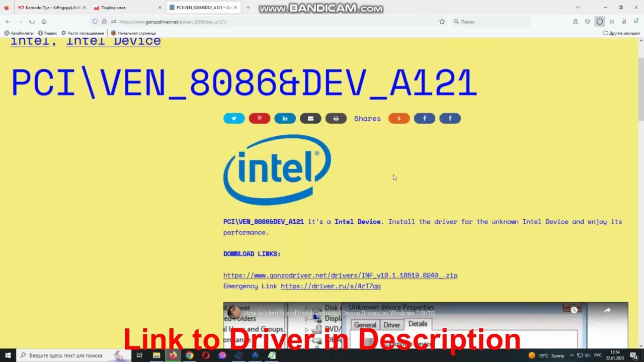Viewport: 644px width, 362px height.
Task: Click the tracking protection shield icon
Action: pos(95,22)
